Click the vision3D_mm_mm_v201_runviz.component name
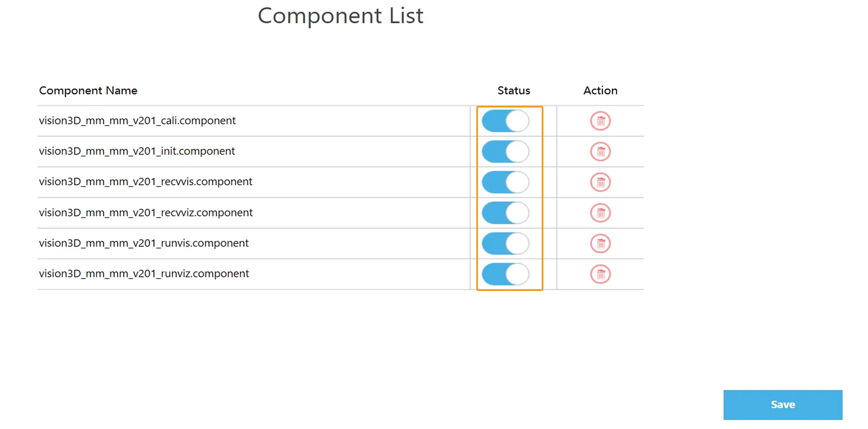The width and height of the screenshot is (868, 429). (x=144, y=273)
